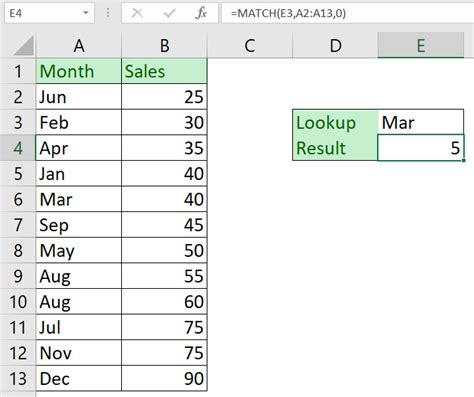Click the sales value 50
This screenshot has height=397, width=474.
pyautogui.click(x=164, y=250)
